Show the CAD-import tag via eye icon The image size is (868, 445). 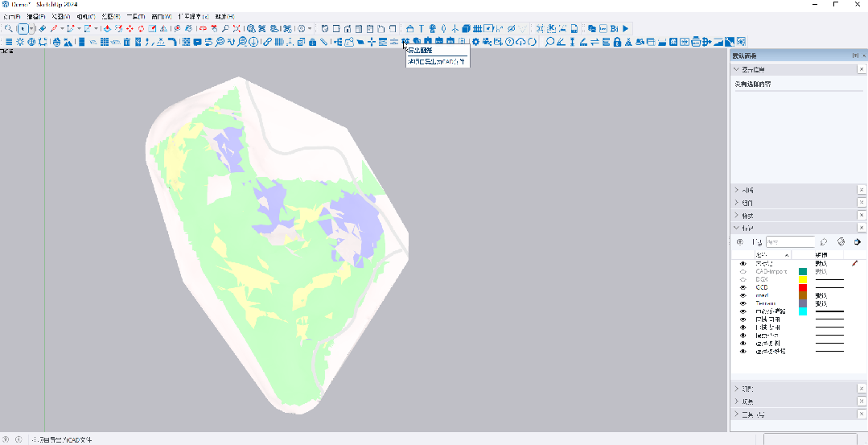coord(743,271)
